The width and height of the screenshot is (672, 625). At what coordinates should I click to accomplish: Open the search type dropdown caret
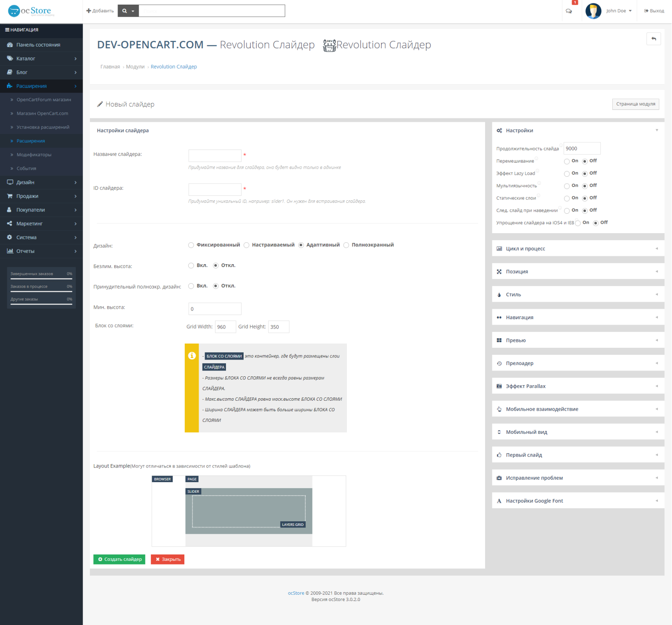[133, 11]
